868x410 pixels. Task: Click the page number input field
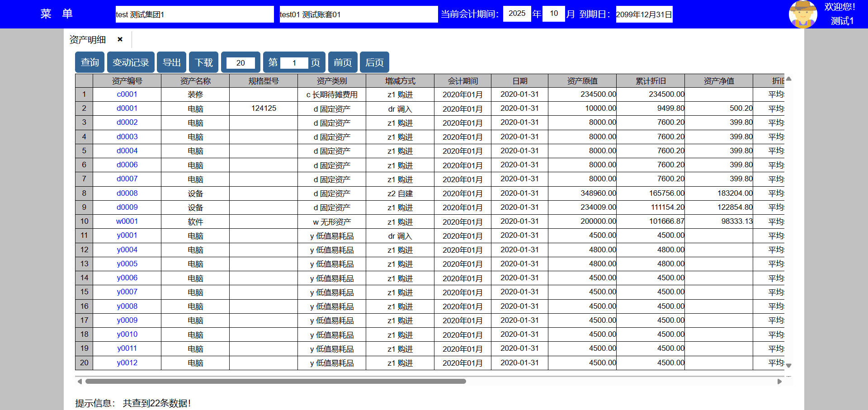(294, 63)
